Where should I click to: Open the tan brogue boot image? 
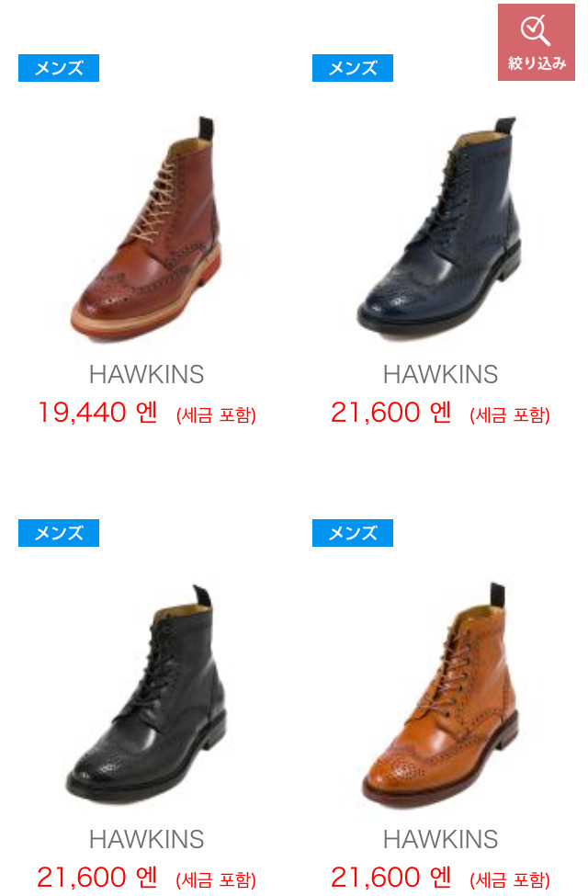pyautogui.click(x=440, y=694)
